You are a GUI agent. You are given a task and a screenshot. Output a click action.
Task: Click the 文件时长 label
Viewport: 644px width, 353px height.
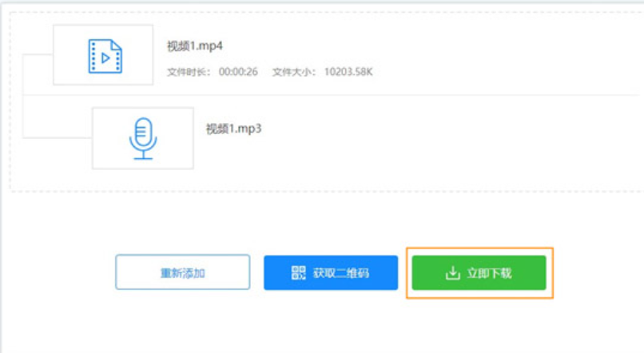(x=188, y=72)
